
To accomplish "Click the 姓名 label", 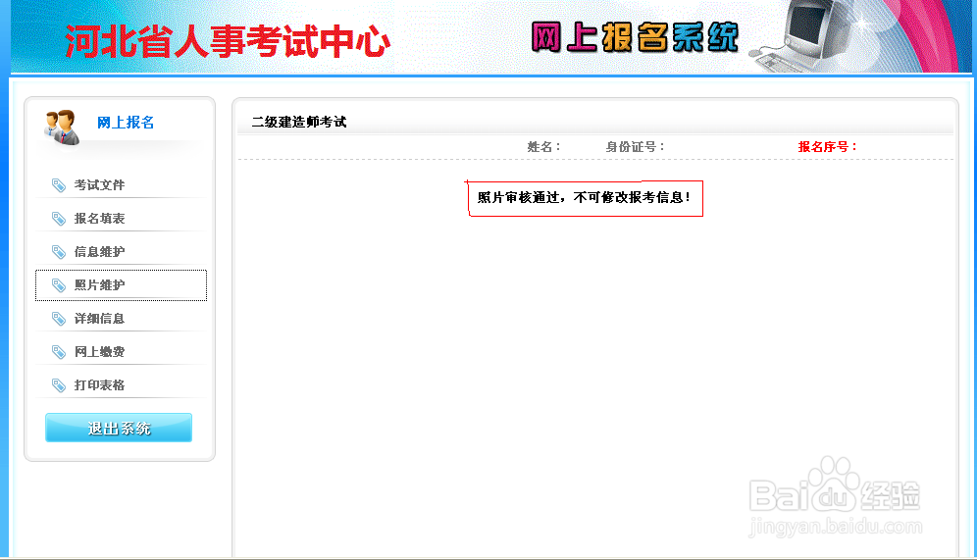I will click(x=543, y=147).
